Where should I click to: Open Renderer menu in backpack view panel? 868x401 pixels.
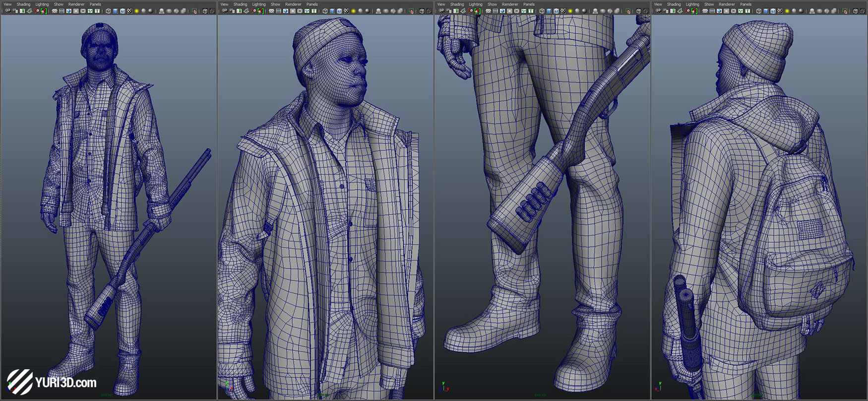pyautogui.click(x=727, y=4)
